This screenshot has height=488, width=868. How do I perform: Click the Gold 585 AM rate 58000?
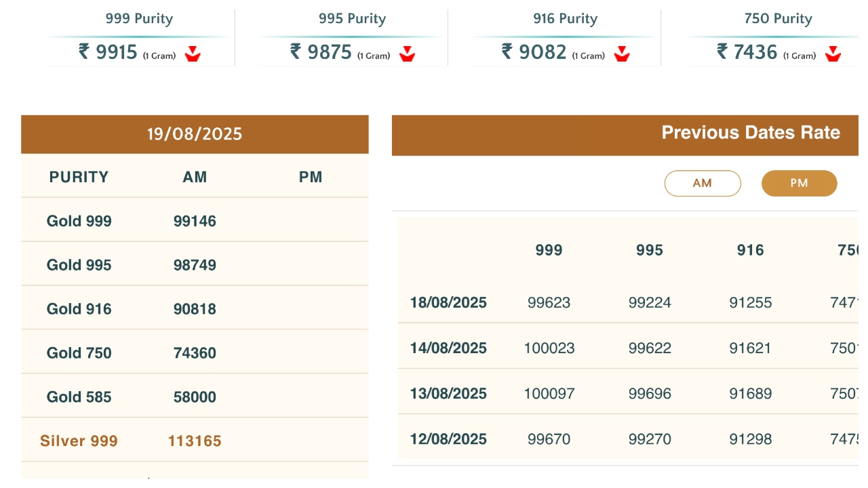[195, 396]
